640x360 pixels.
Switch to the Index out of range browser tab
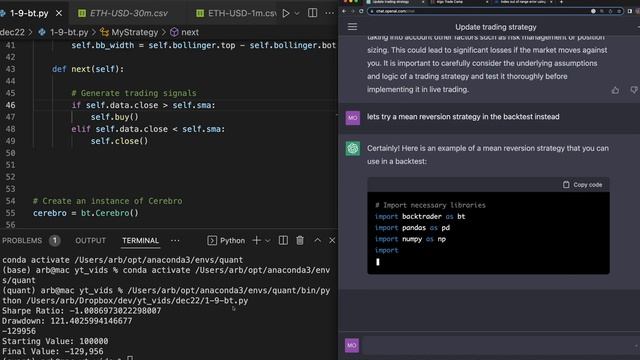click(x=524, y=2)
